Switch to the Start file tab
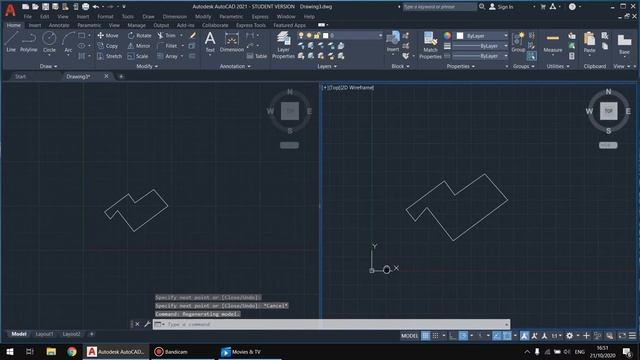The width and height of the screenshot is (640, 360). [20, 76]
